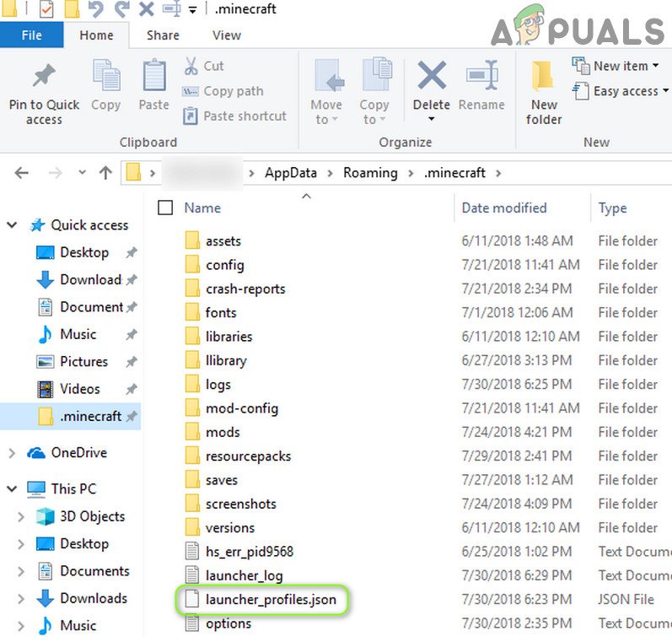This screenshot has width=672, height=637.
Task: Open Easy access dropdown
Action: click(621, 91)
